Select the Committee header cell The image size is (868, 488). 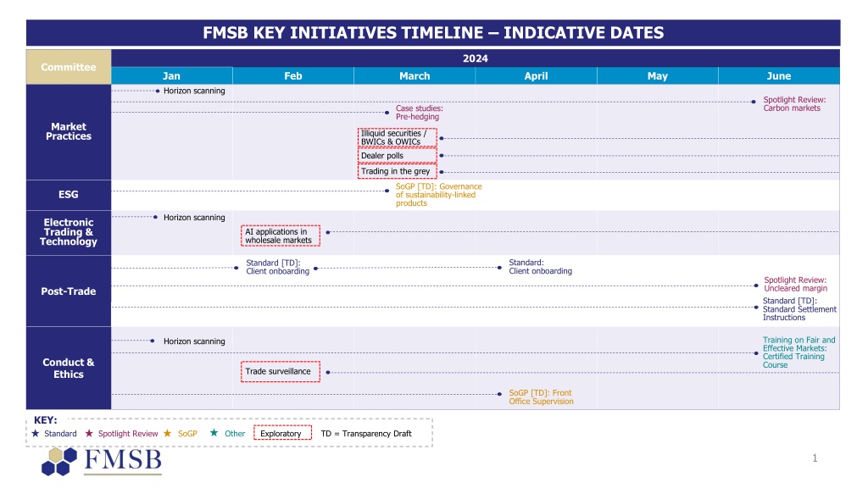69,67
